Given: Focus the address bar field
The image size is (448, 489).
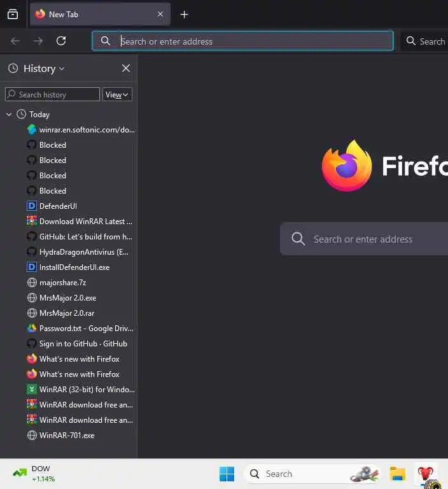Looking at the screenshot, I should coord(242,41).
